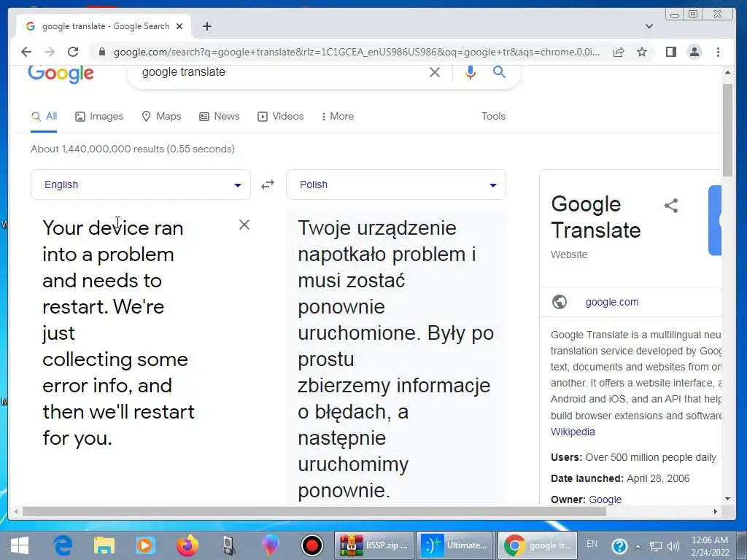Open the Owner Google link
Screen dimensions: 747x560
[x=605, y=499]
